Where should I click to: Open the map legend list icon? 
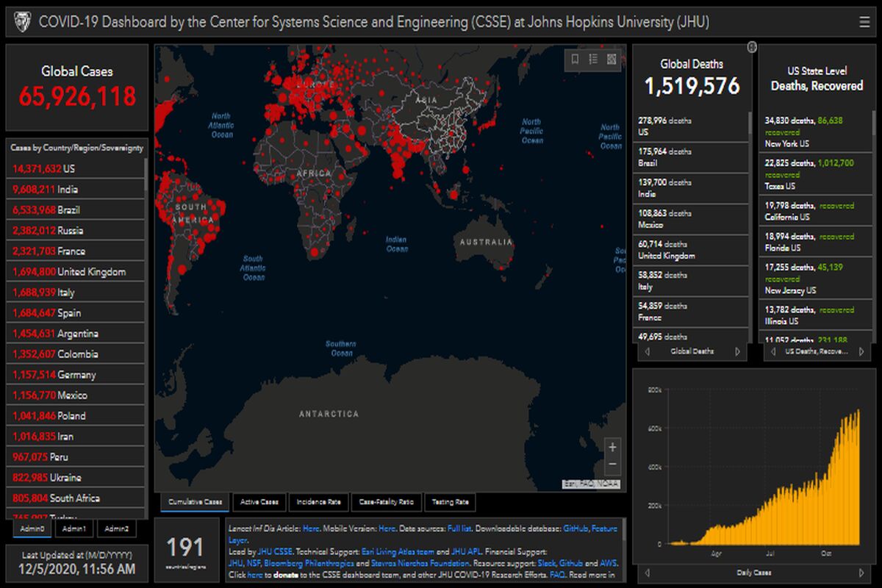click(593, 60)
